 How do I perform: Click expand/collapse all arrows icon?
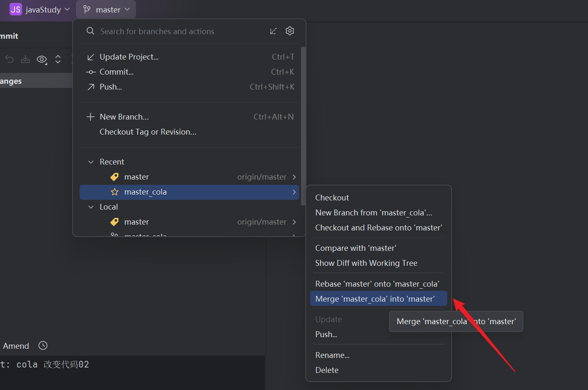[58, 59]
